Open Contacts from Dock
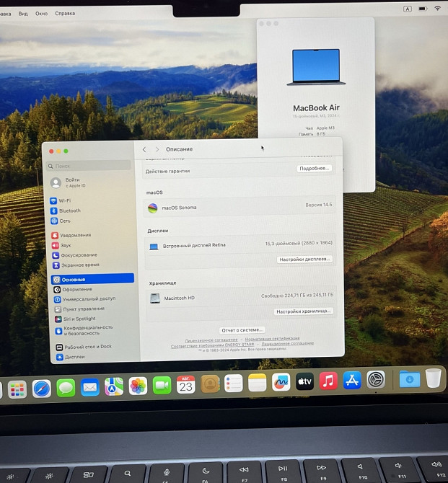448x483 pixels. pos(210,384)
